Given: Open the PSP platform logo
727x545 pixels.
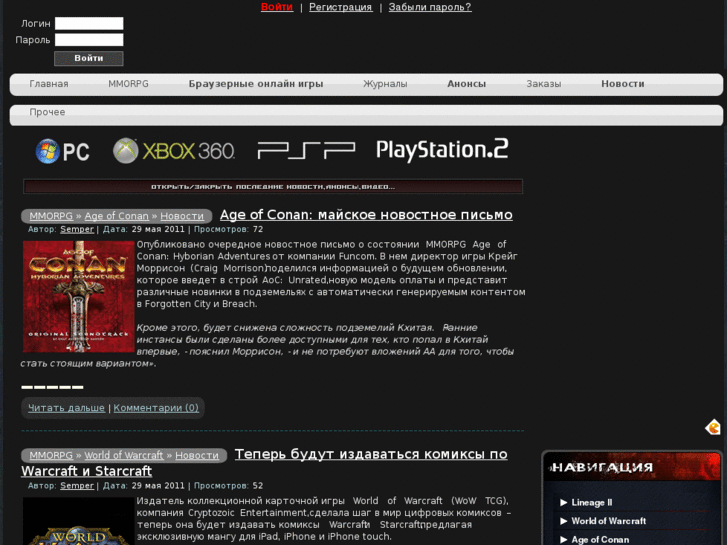Looking at the screenshot, I should [x=306, y=150].
